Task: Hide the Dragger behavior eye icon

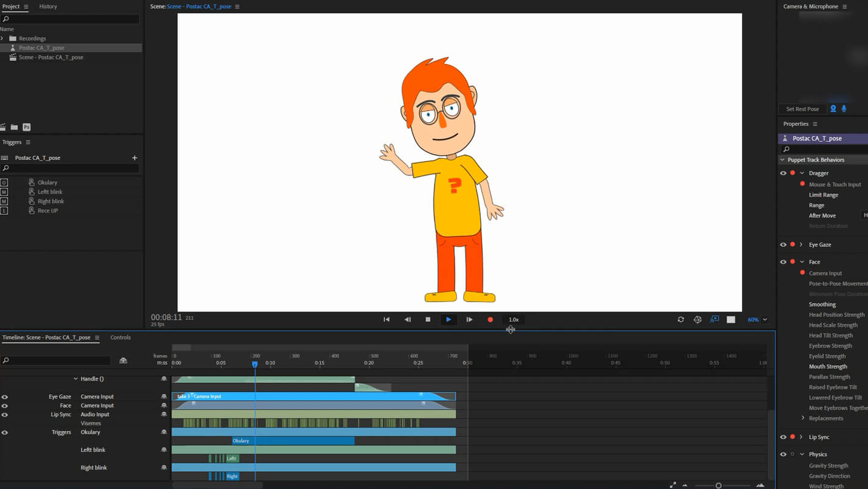Action: pyautogui.click(x=783, y=173)
